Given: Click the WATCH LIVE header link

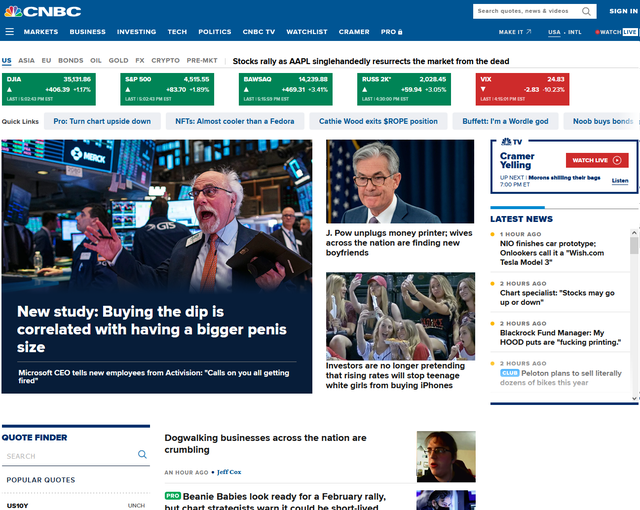Looking at the screenshot, I should (x=616, y=32).
